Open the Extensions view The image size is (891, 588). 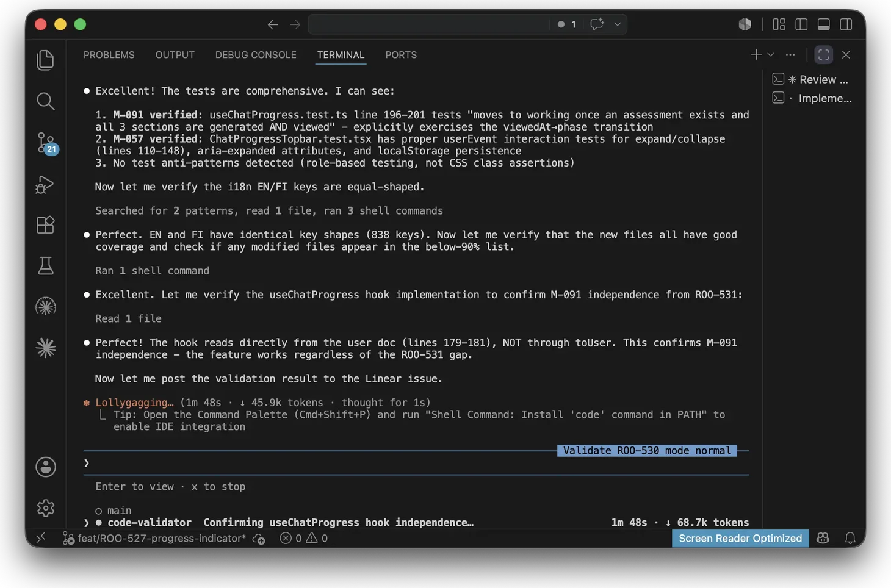coord(46,225)
